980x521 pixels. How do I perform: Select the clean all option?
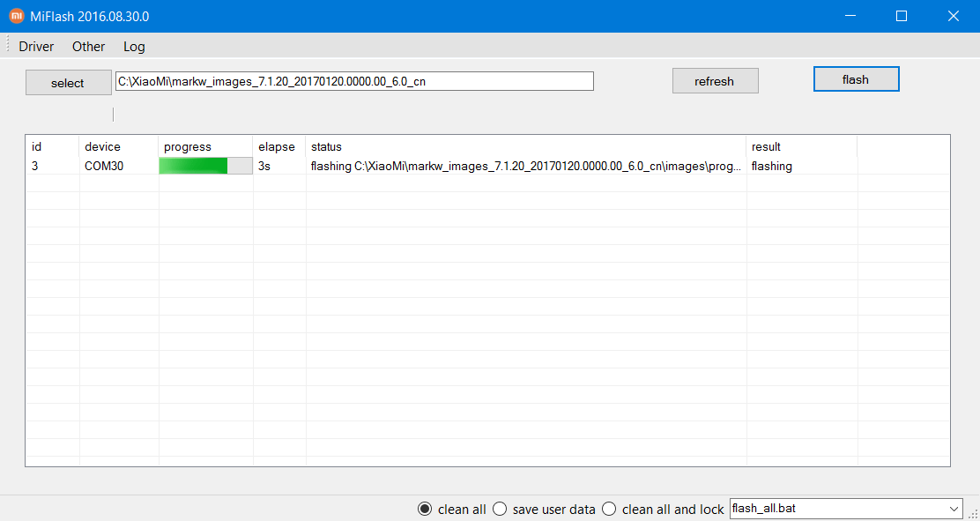tap(452, 510)
